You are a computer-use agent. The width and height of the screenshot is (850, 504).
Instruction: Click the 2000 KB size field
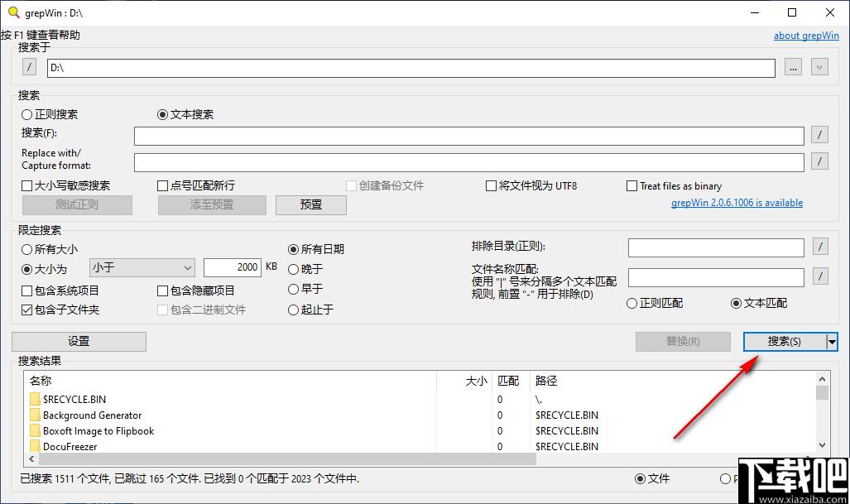point(233,267)
